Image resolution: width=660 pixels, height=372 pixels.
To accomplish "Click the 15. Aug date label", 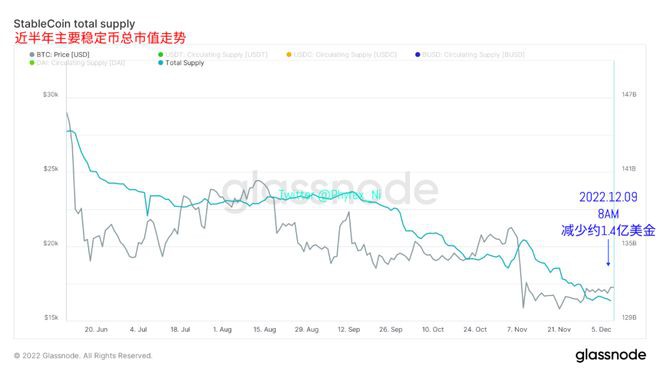I will pyautogui.click(x=264, y=329).
